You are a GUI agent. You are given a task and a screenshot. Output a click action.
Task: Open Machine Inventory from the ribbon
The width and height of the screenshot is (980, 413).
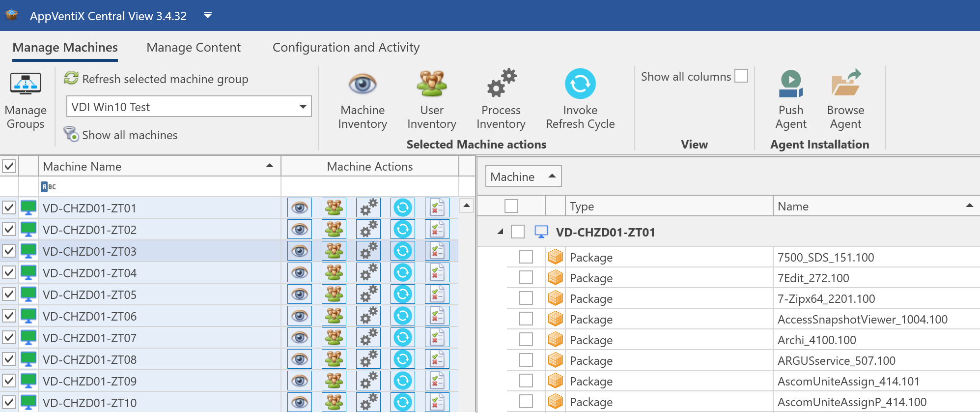coord(363,84)
